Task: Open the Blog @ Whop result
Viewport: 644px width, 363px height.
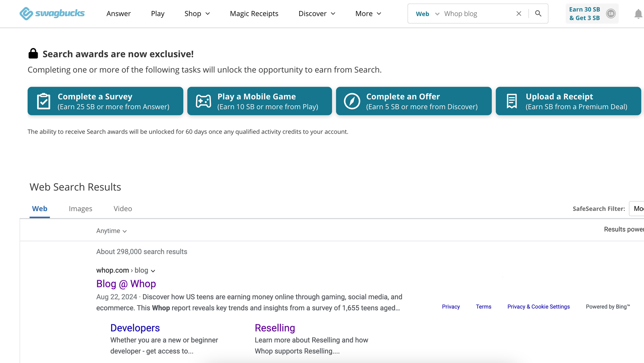Action: 126,284
